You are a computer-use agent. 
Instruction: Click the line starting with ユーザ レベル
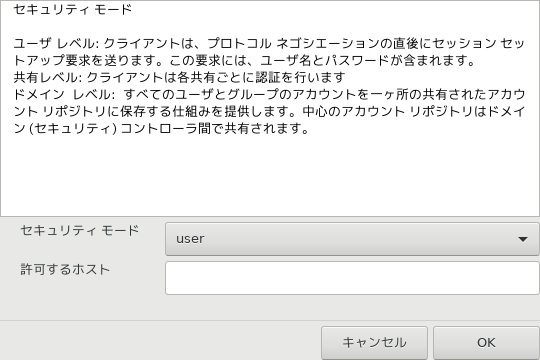pyautogui.click(x=269, y=43)
